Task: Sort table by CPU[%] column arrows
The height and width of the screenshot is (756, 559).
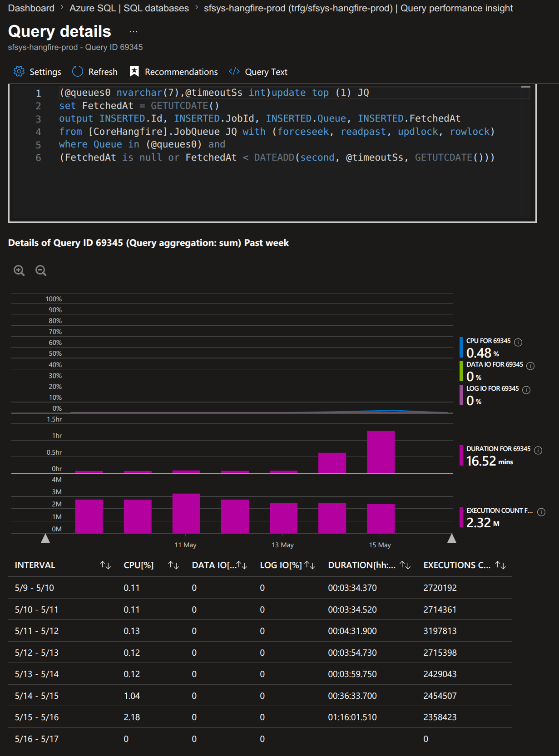Action: (173, 565)
